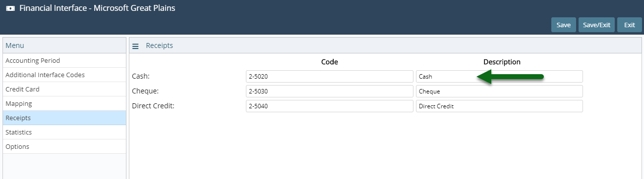Click the Cheque code field 2-5030
The height and width of the screenshot is (179, 644).
pos(330,91)
